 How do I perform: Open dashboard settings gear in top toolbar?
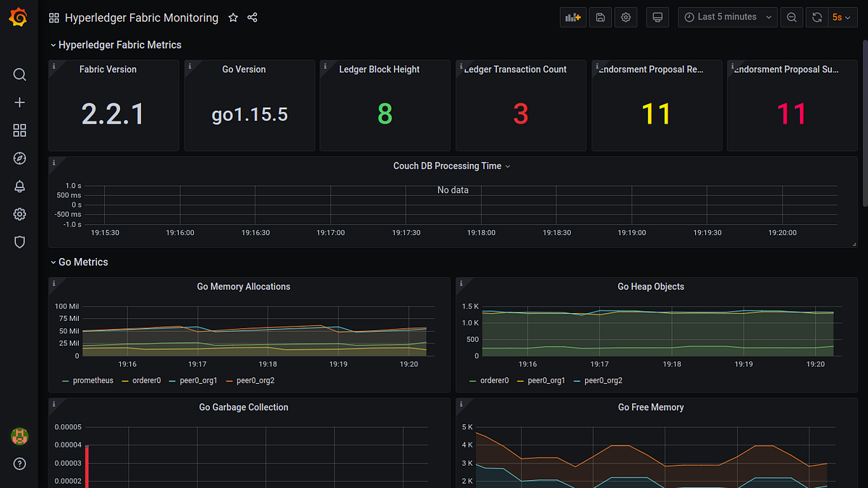pos(625,17)
